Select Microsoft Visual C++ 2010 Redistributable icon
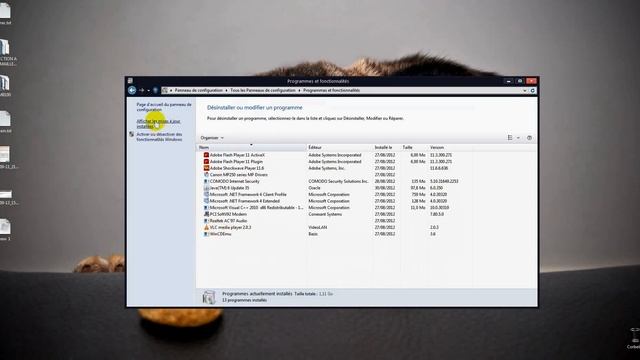Viewport: 640px width, 360px height. pyautogui.click(x=206, y=208)
